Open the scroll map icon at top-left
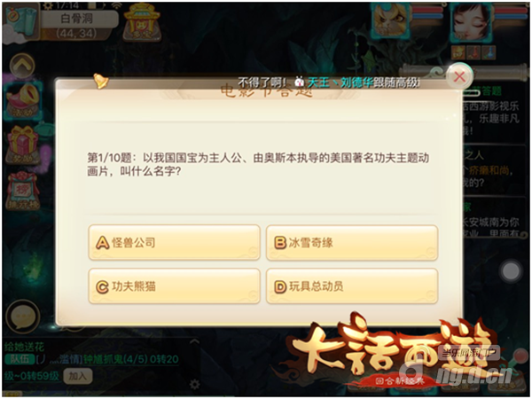The width and height of the screenshot is (532, 399). pyautogui.click(x=21, y=23)
